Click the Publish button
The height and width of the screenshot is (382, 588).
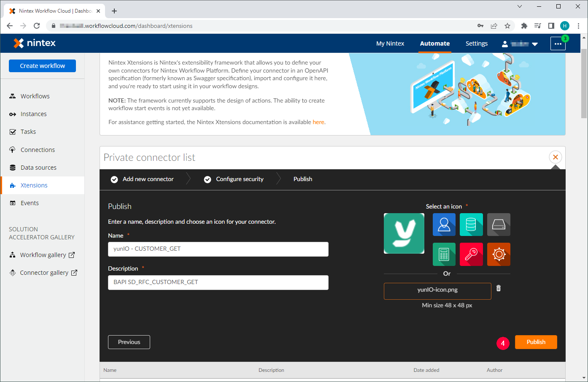tap(536, 342)
